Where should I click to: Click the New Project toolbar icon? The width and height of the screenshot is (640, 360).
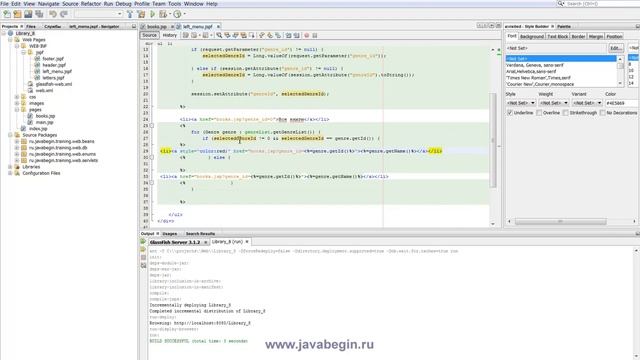tap(18, 14)
